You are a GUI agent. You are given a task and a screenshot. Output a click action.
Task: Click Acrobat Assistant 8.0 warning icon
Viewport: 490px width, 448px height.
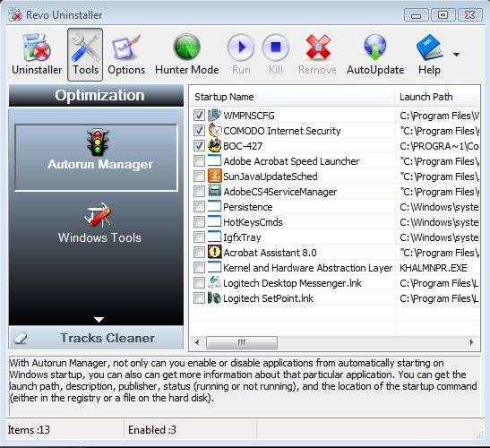pos(214,253)
